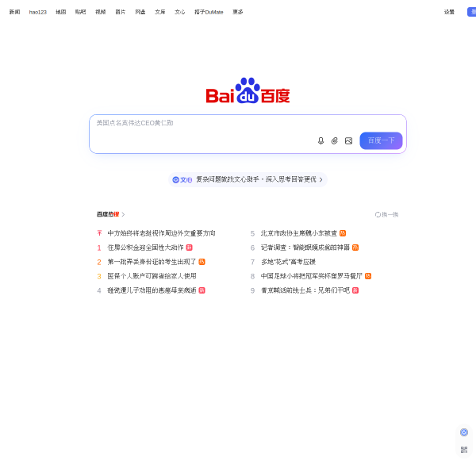Open hot item 北京市政协主席魏小东被查
The width and height of the screenshot is (476, 476).
pyautogui.click(x=299, y=233)
